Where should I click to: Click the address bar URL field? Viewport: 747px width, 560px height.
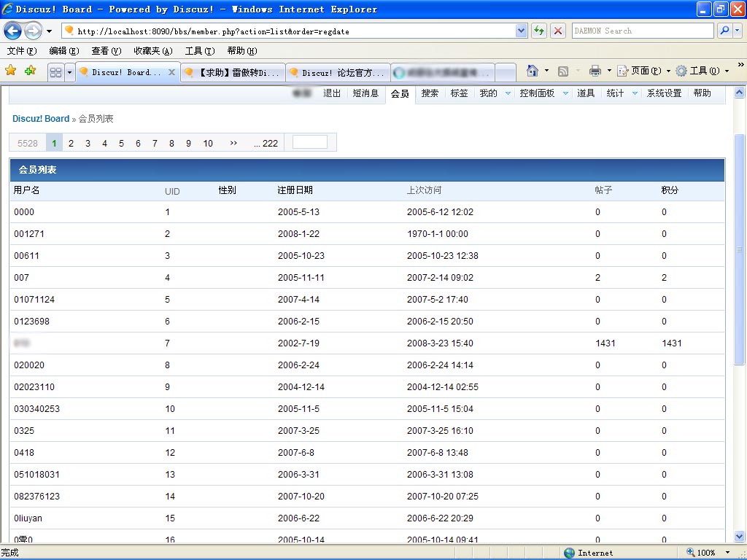(x=295, y=31)
